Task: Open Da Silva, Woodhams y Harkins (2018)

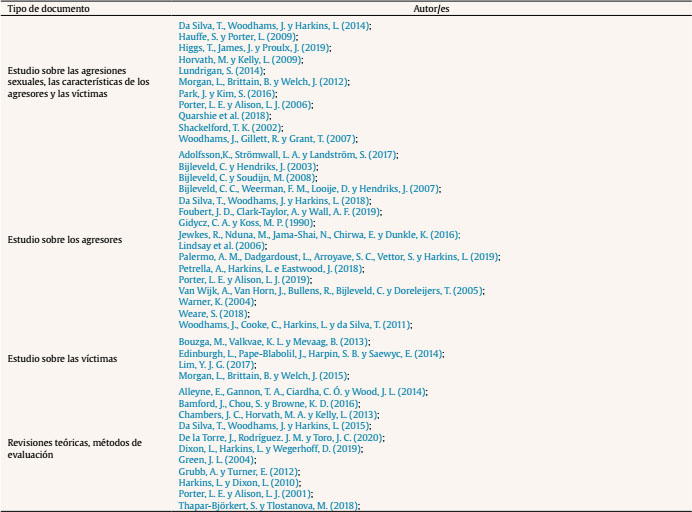Action: click(274, 201)
